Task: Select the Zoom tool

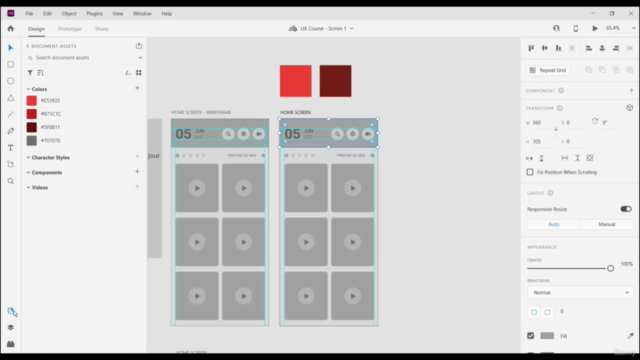Action: pos(11,181)
